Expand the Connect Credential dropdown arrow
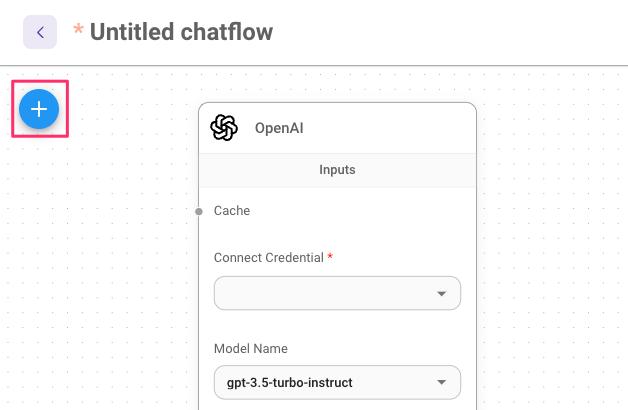 [x=441, y=293]
